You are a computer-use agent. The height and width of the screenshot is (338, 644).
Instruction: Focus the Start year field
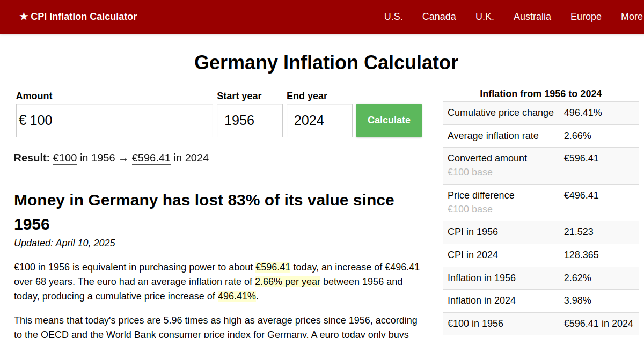point(250,121)
